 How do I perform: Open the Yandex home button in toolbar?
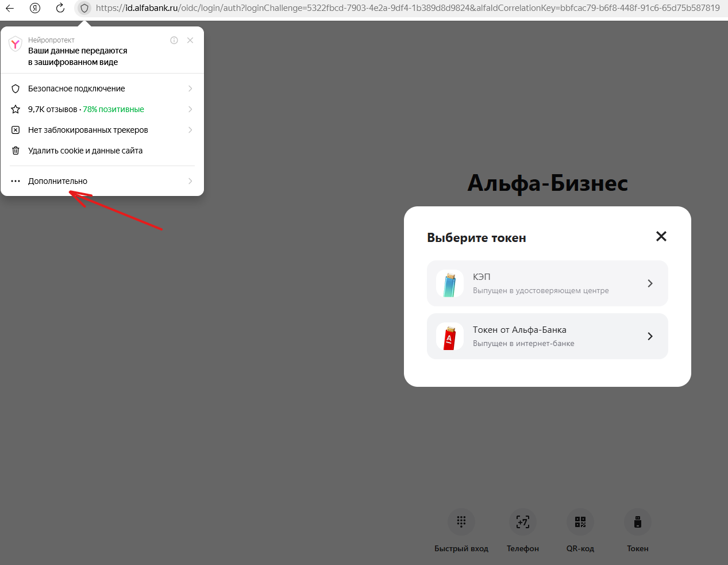click(x=35, y=8)
